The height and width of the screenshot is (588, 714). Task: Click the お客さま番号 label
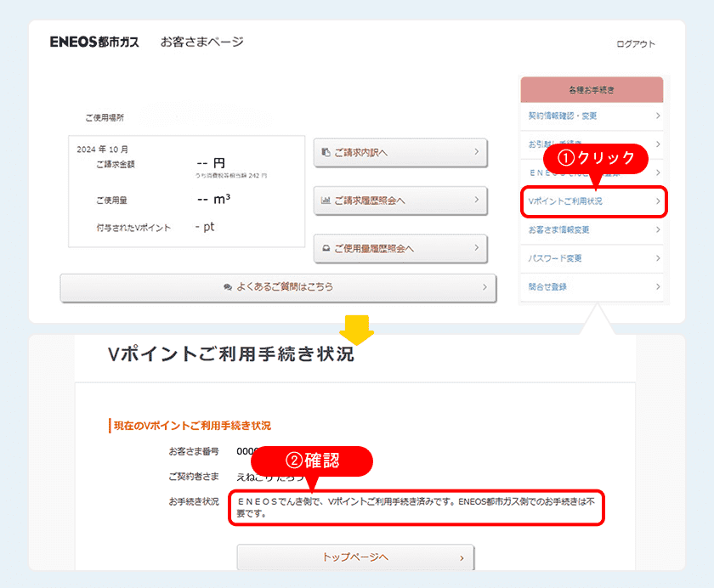(194, 451)
